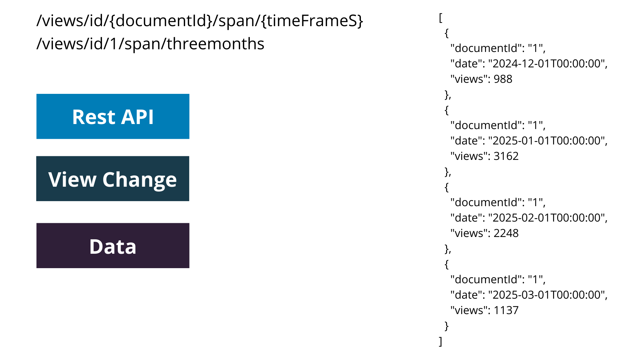This screenshot has height=362, width=644.
Task: Click the views 2248 value
Action: pyautogui.click(x=484, y=233)
